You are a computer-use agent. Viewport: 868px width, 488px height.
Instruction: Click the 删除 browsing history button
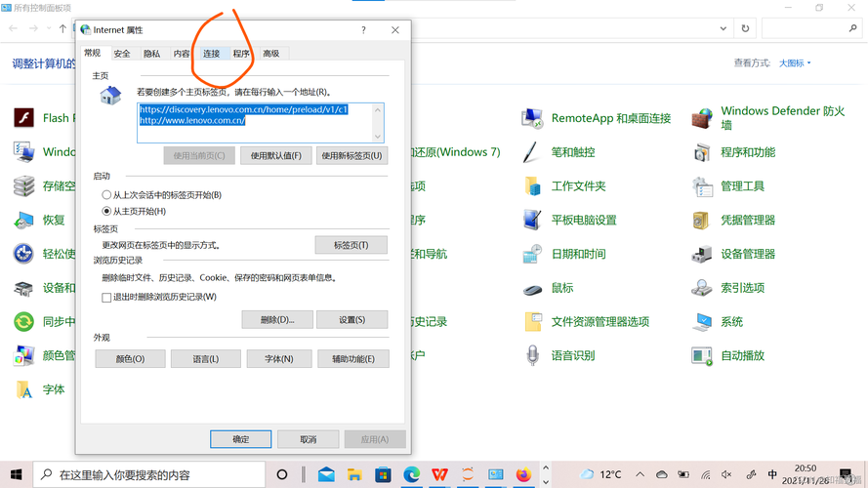tap(277, 320)
